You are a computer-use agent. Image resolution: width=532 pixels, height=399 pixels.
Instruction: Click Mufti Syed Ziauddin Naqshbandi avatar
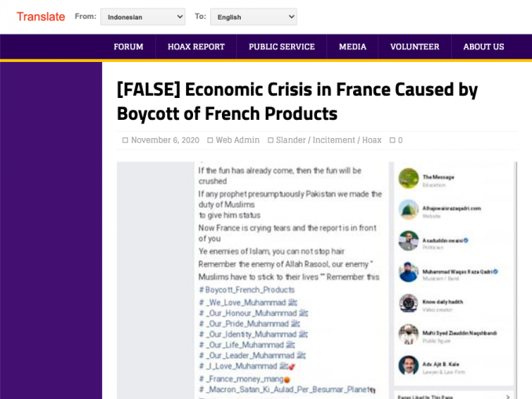click(409, 334)
